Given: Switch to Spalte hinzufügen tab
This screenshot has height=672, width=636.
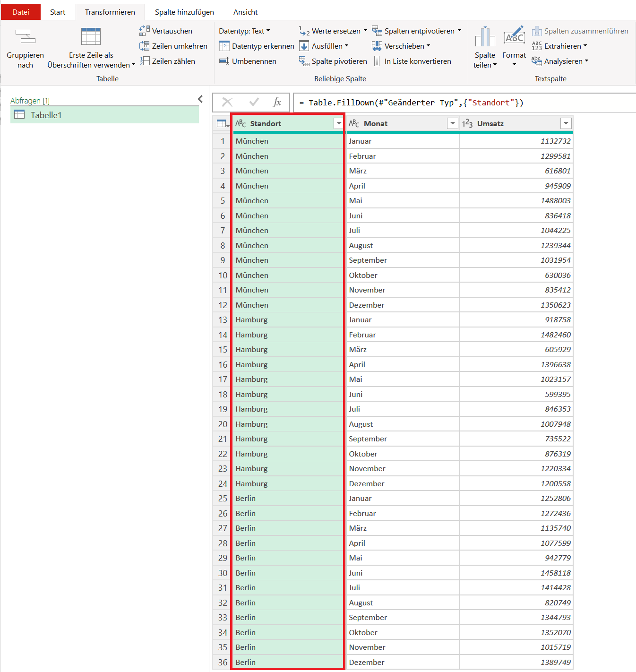Looking at the screenshot, I should pyautogui.click(x=184, y=12).
